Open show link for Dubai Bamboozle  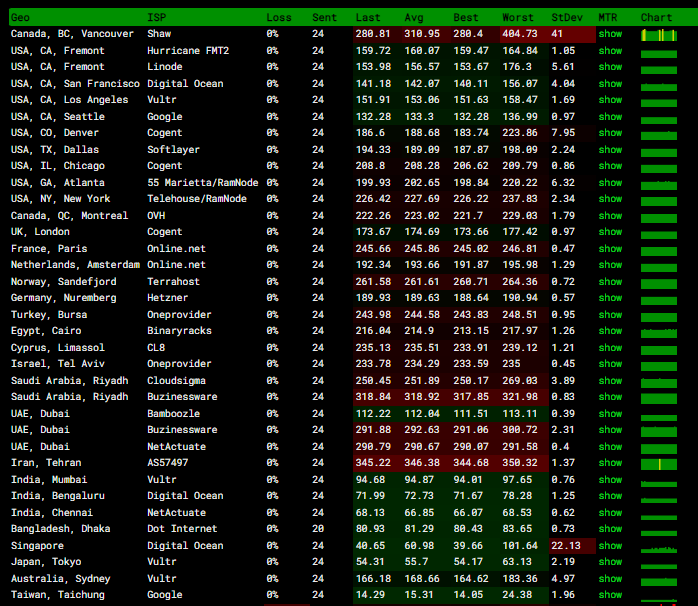tap(610, 413)
